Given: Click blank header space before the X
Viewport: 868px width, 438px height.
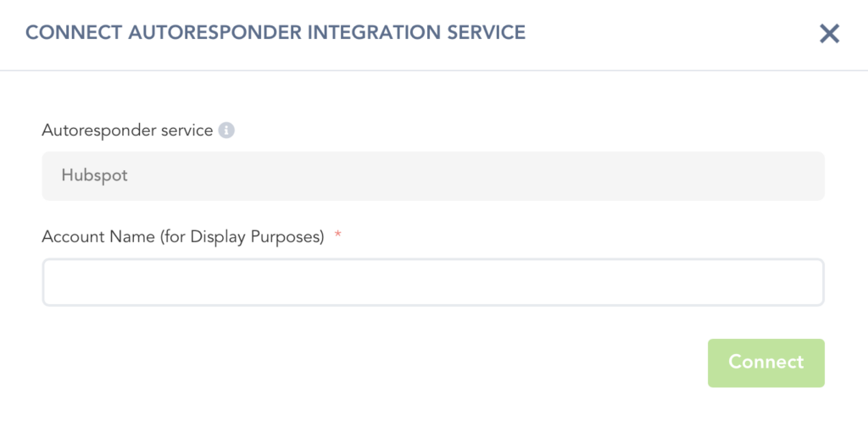Looking at the screenshot, I should pyautogui.click(x=678, y=34).
